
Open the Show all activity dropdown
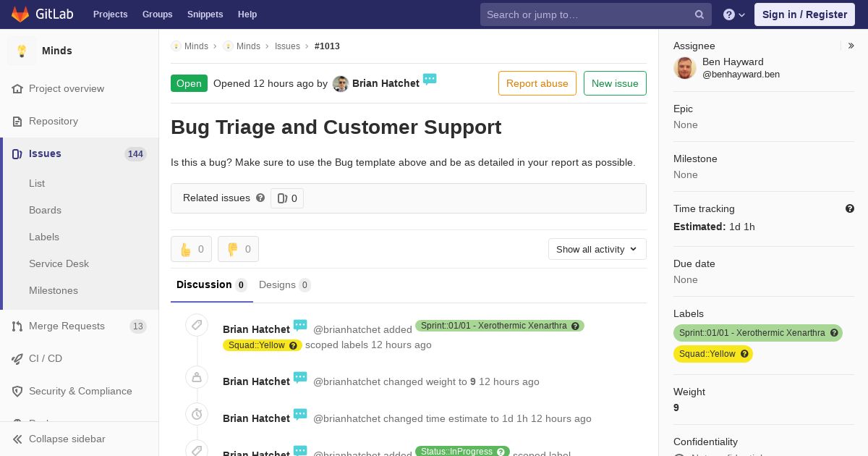(x=597, y=249)
